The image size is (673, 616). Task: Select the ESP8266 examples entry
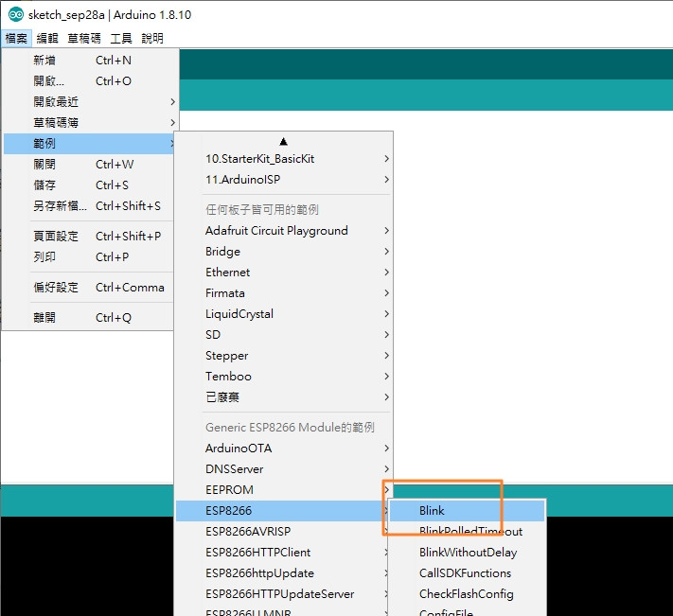pos(282,510)
